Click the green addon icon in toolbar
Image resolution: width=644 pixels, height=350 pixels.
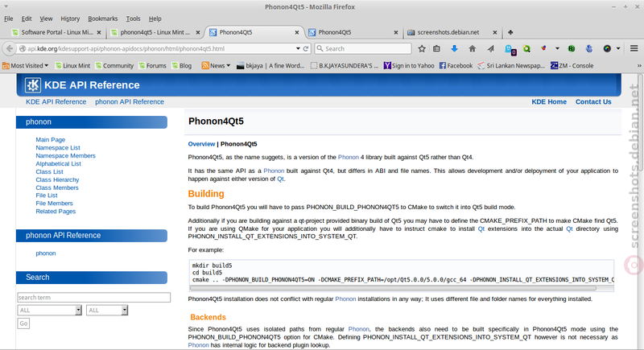[572, 48]
